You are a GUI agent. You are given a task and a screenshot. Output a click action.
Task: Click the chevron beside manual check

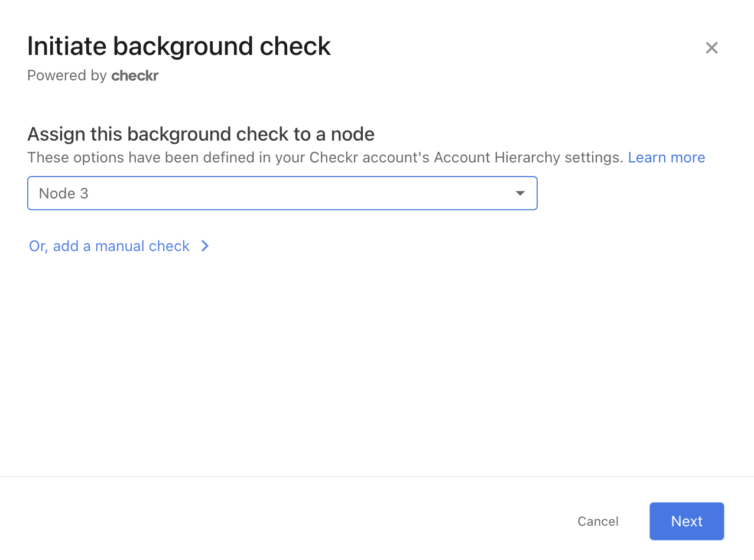205,246
